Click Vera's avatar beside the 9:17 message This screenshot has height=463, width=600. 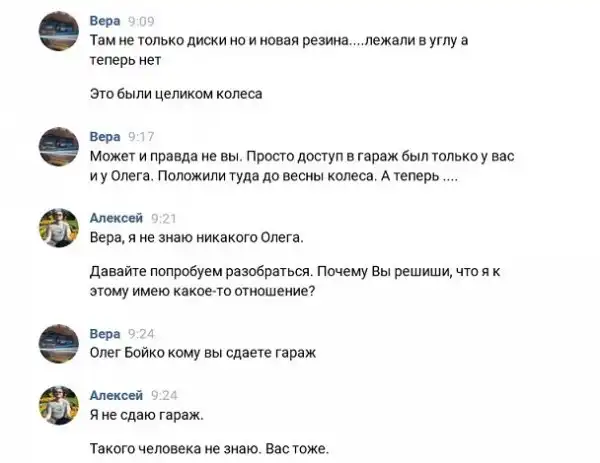click(58, 151)
